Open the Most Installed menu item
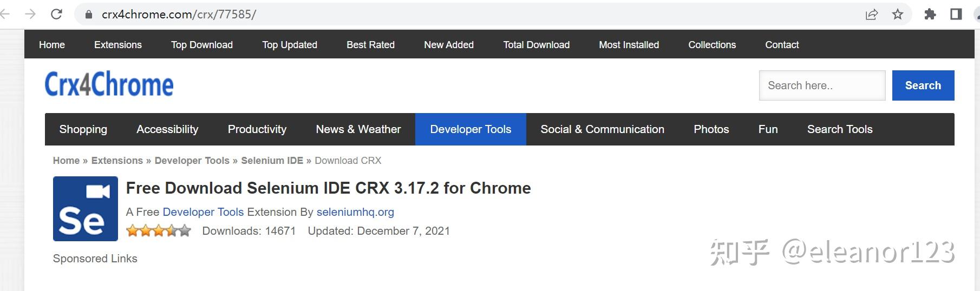Screen dimensions: 980x291 tap(629, 45)
